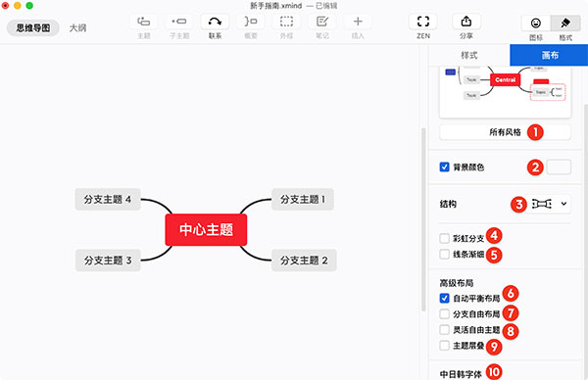This screenshot has width=588, height=380.
Task: Enable Topic Overlap (主题层叠)
Action: tap(444, 345)
